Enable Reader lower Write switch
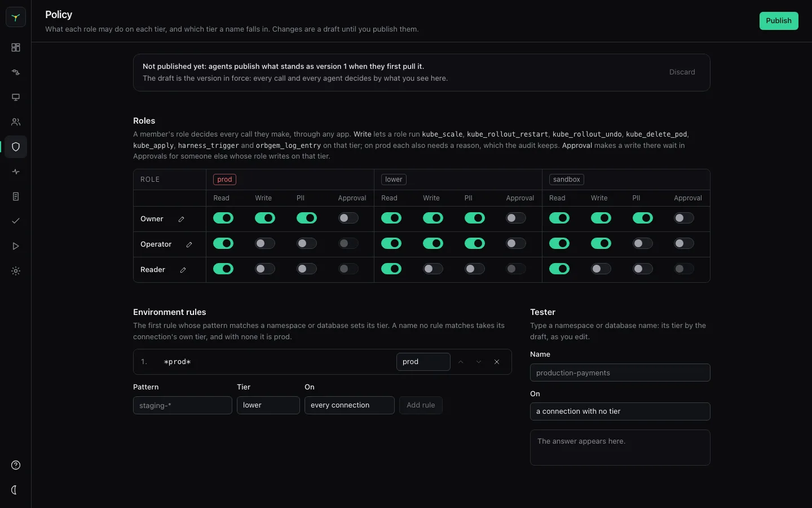812x508 pixels. click(x=433, y=269)
